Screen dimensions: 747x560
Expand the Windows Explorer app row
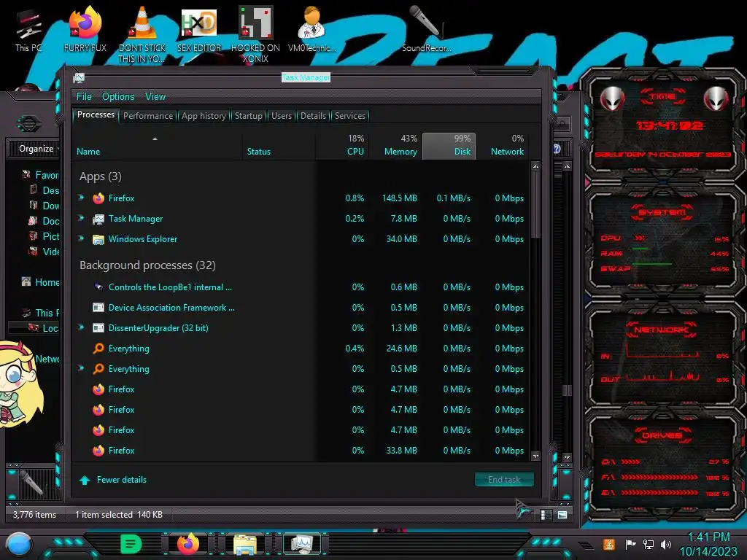[81, 238]
